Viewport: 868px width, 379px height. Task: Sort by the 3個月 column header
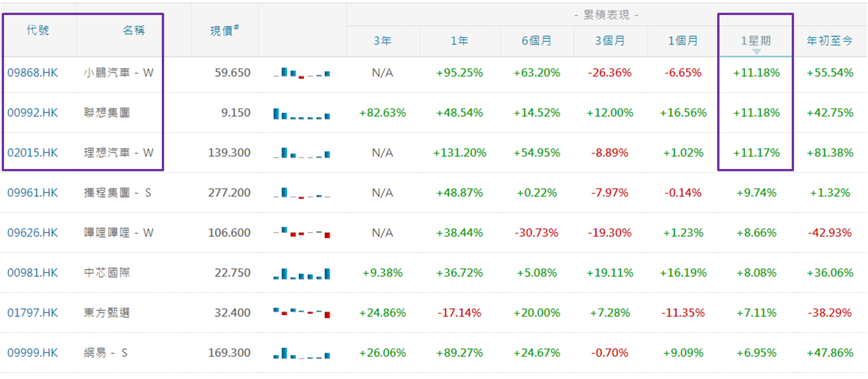(610, 41)
